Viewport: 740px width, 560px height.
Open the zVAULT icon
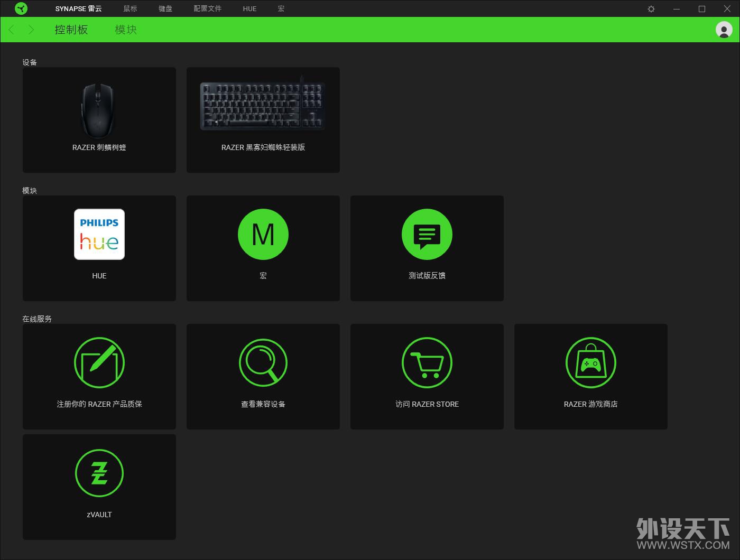(99, 473)
